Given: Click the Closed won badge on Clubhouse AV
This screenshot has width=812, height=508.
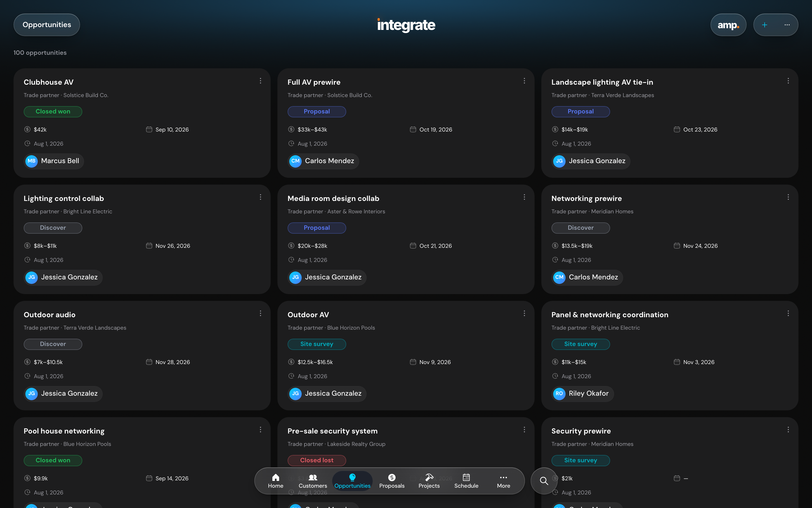Looking at the screenshot, I should (53, 111).
